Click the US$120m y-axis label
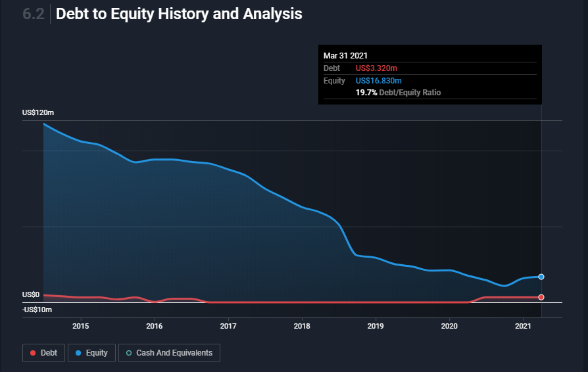The height and width of the screenshot is (372, 588). (38, 113)
